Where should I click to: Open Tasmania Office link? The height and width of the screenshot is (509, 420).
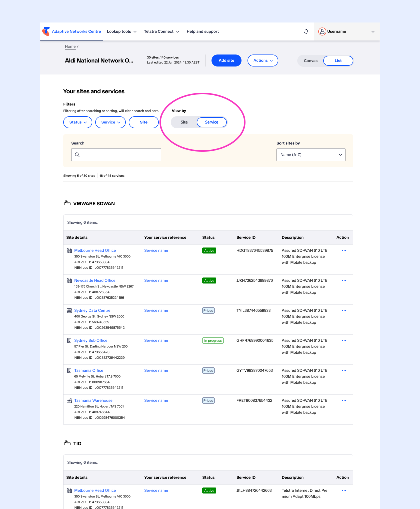point(89,370)
